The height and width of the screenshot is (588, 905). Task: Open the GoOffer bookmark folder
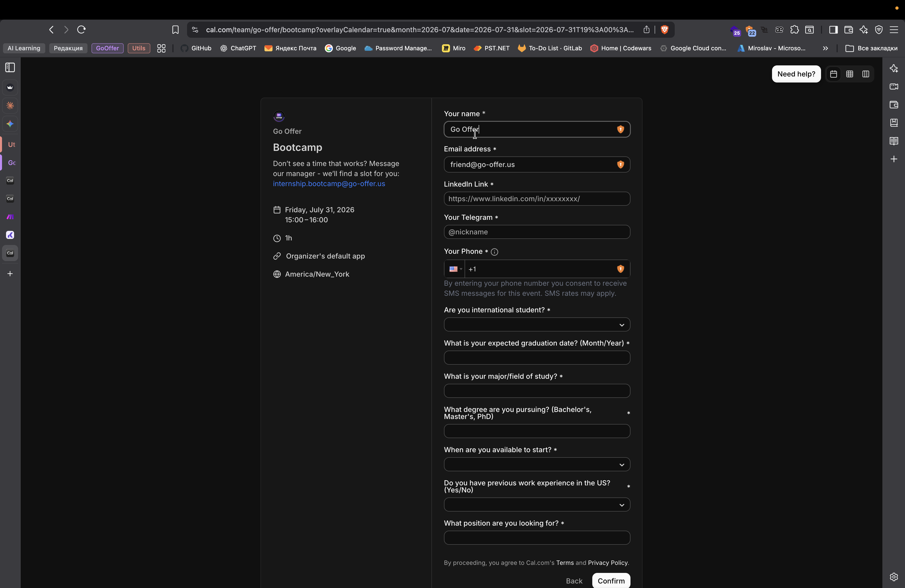tap(107, 48)
